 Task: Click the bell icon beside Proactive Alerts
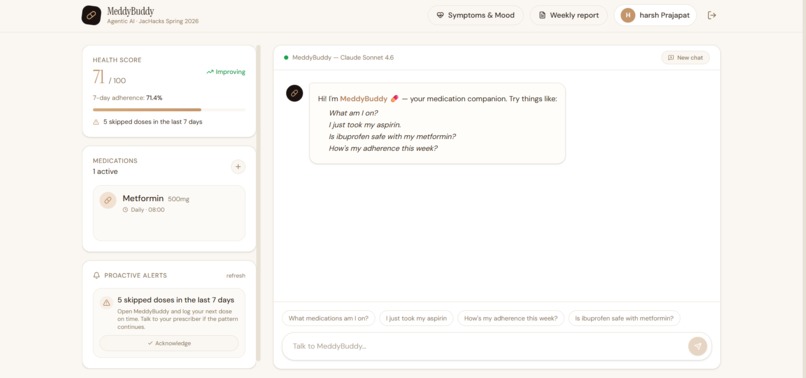tap(96, 276)
